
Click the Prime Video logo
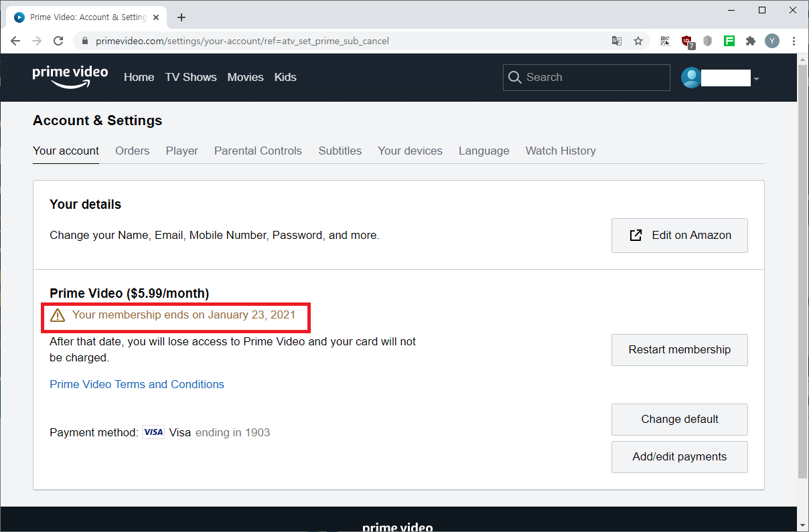[70, 77]
